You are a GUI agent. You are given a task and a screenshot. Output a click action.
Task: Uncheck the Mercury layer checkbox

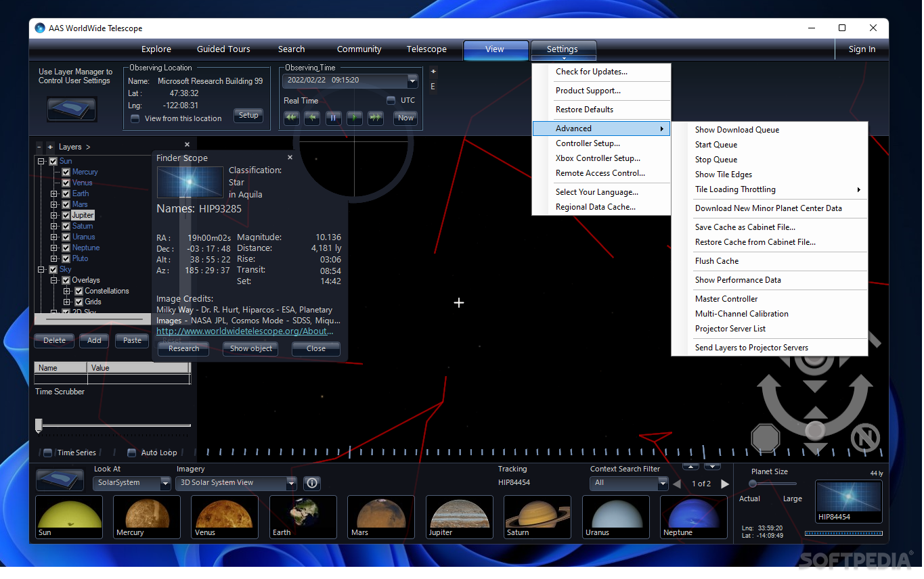(66, 172)
